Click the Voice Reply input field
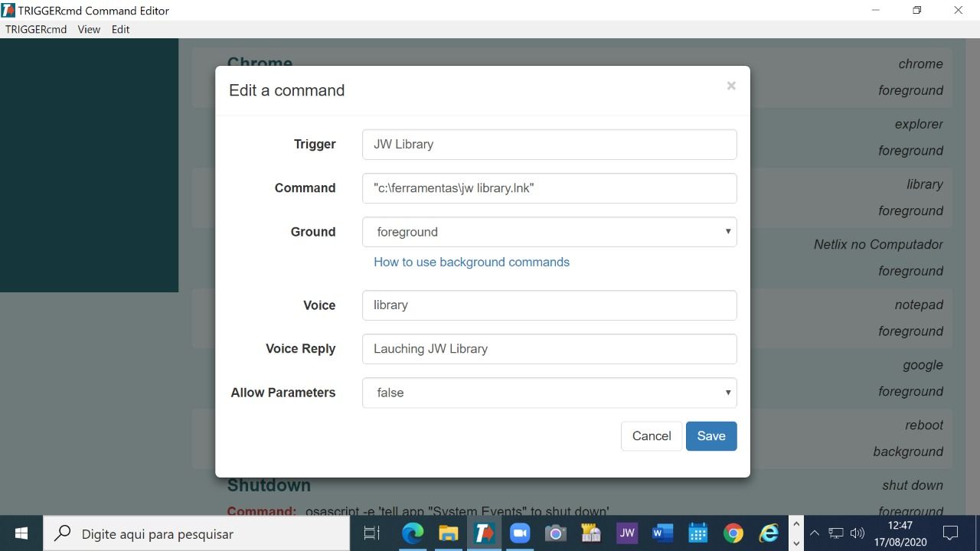 pyautogui.click(x=550, y=349)
